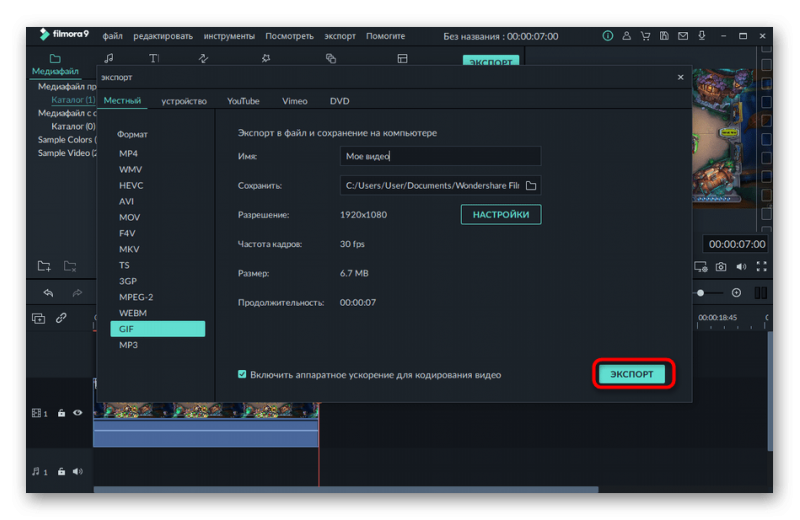Select the MP3 format
Viewport: 800px width, 520px height.
(128, 344)
